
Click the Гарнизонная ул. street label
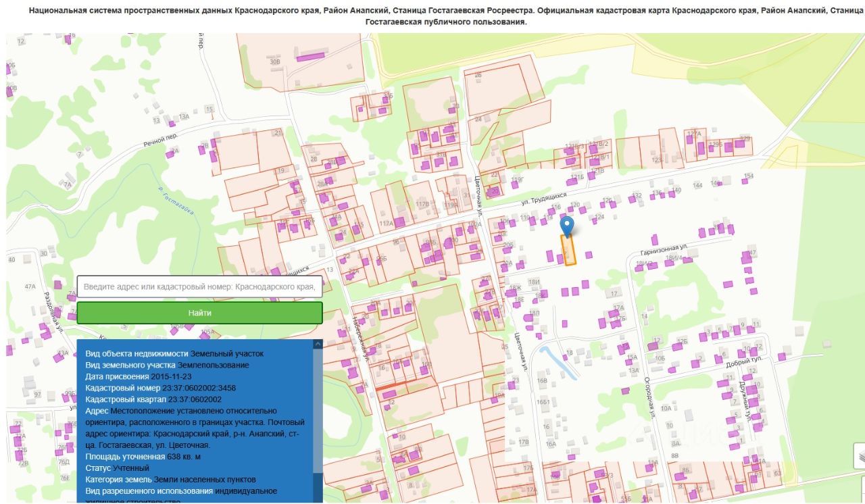tap(664, 251)
